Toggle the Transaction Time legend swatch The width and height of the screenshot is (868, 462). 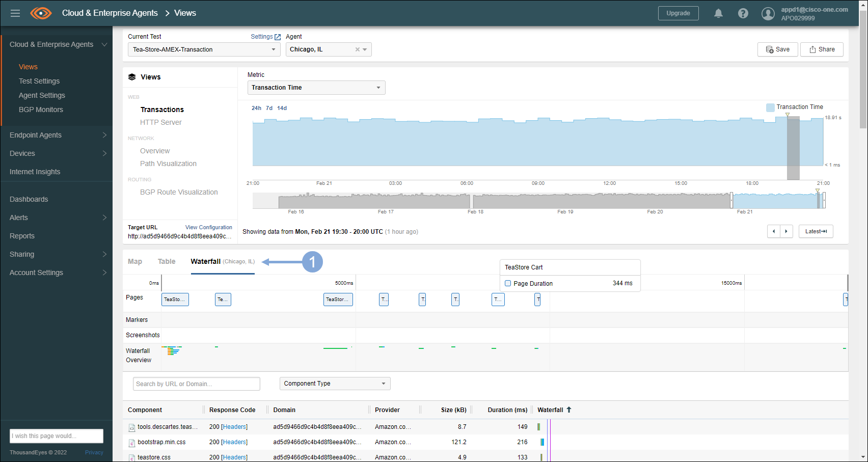[770, 107]
